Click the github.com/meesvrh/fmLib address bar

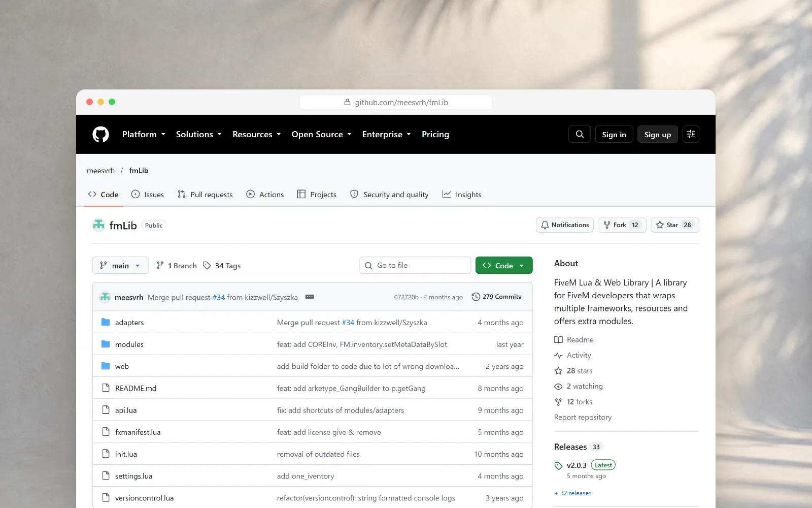tap(396, 102)
